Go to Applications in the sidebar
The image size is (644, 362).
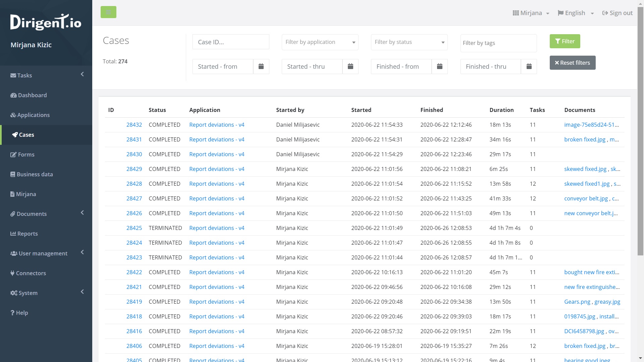click(x=33, y=115)
